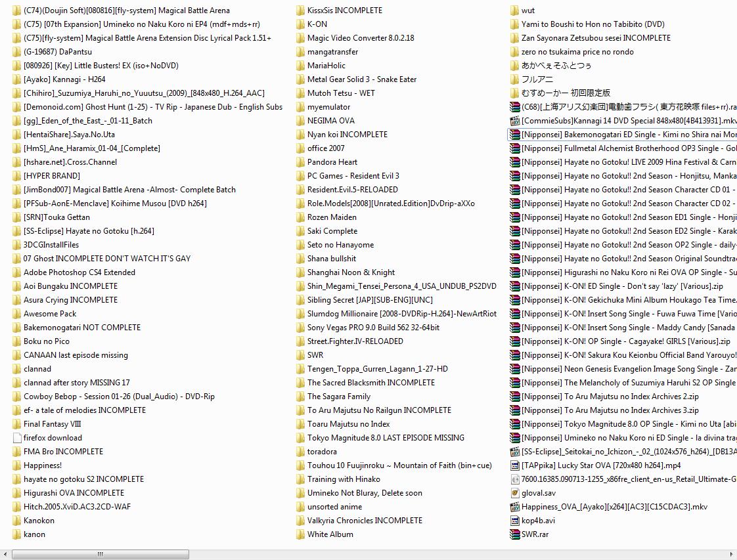
Task: Select the The Sagara Family folder
Action: coord(339,397)
